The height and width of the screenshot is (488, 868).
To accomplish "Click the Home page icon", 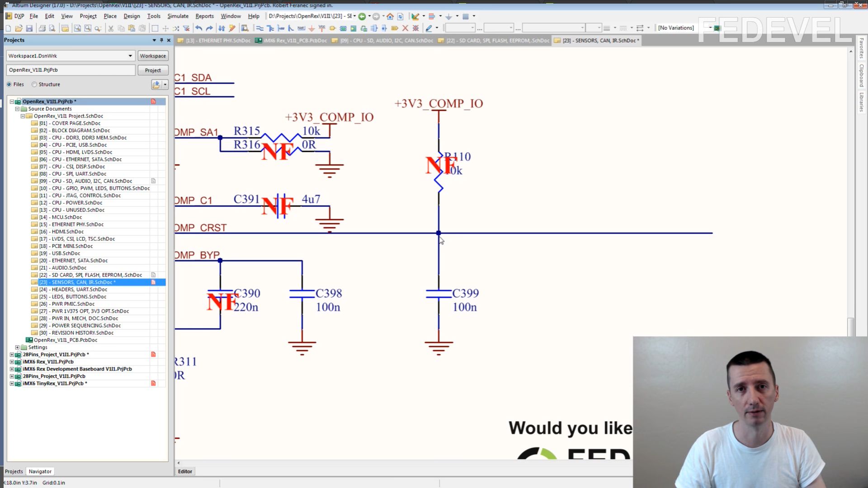I will (390, 16).
